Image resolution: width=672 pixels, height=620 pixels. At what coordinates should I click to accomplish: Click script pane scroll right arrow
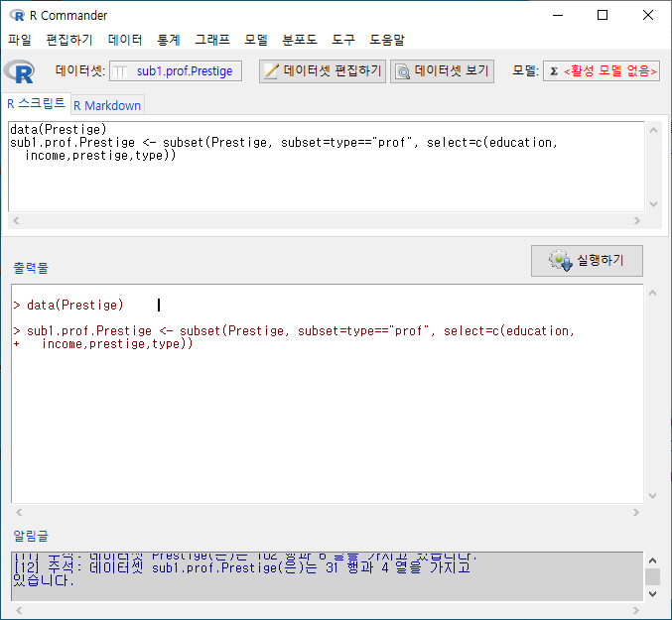(x=637, y=221)
